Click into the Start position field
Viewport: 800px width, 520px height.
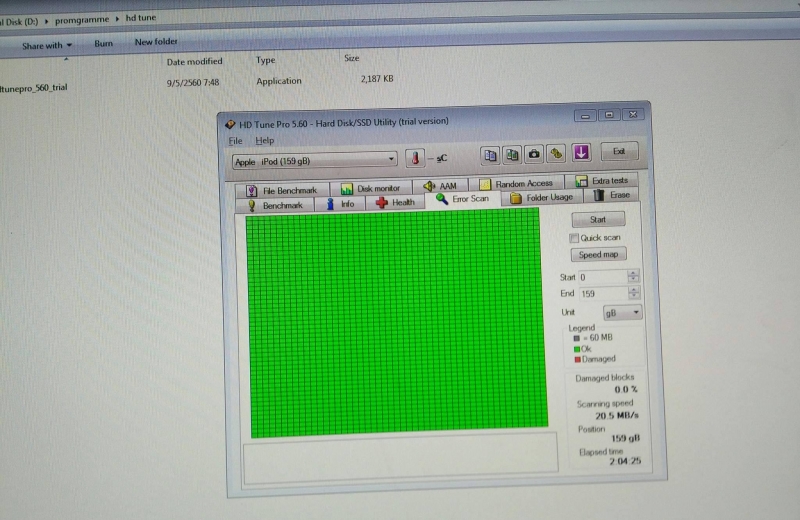[601, 277]
